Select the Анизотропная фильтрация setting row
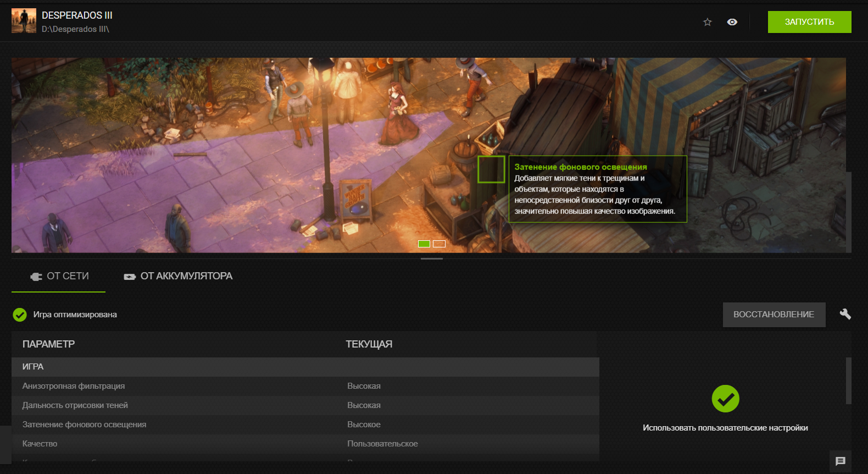 click(x=305, y=386)
